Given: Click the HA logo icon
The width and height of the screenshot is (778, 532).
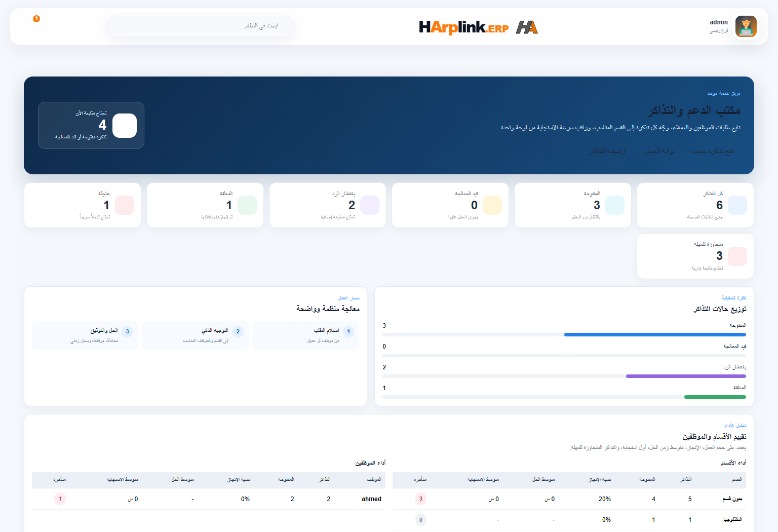Looking at the screenshot, I should click(527, 27).
